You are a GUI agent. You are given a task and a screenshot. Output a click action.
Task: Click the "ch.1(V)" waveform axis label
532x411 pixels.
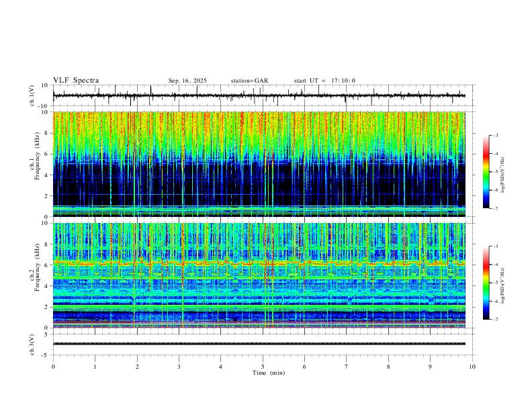[x=32, y=95]
